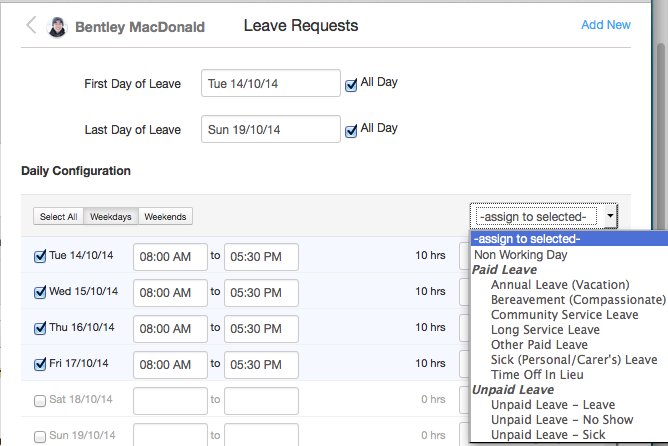Viewport: 668px width, 446px height.
Task: Click Wed 15/10/14 start time field
Action: [170, 293]
